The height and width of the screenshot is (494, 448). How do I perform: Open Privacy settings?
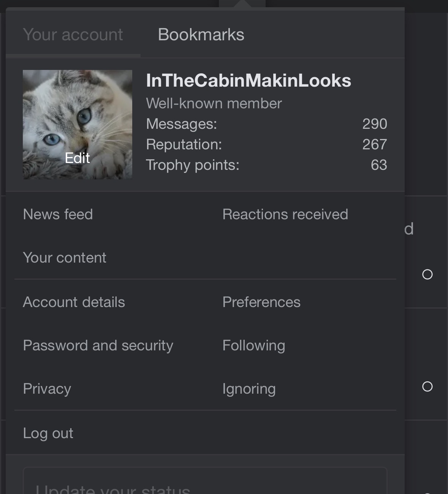coord(47,389)
